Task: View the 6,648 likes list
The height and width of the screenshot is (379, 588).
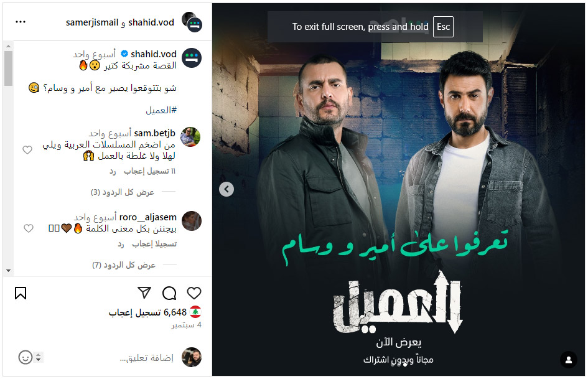Action: [147, 312]
